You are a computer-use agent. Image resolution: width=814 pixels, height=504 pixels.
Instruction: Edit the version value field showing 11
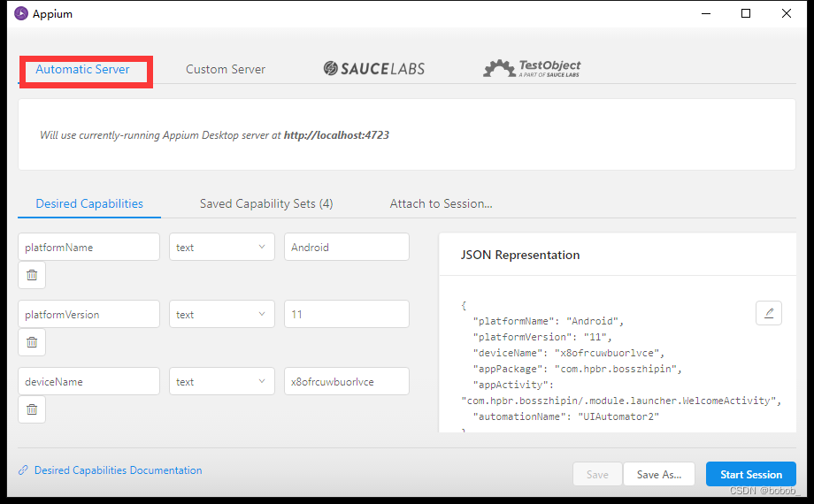347,314
